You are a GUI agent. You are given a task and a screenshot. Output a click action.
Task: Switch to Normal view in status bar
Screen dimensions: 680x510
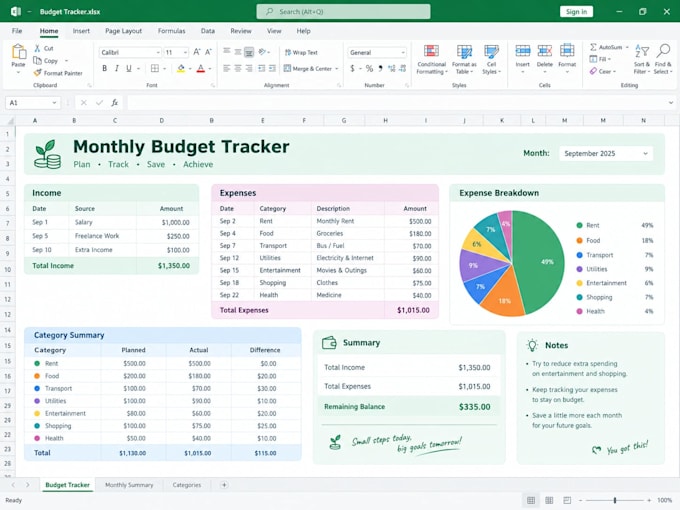click(531, 500)
